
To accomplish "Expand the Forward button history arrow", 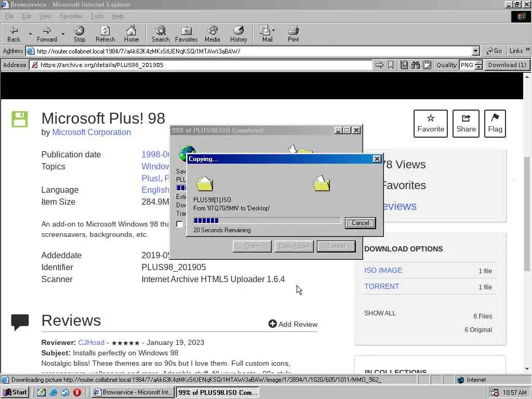I will tap(63, 34).
